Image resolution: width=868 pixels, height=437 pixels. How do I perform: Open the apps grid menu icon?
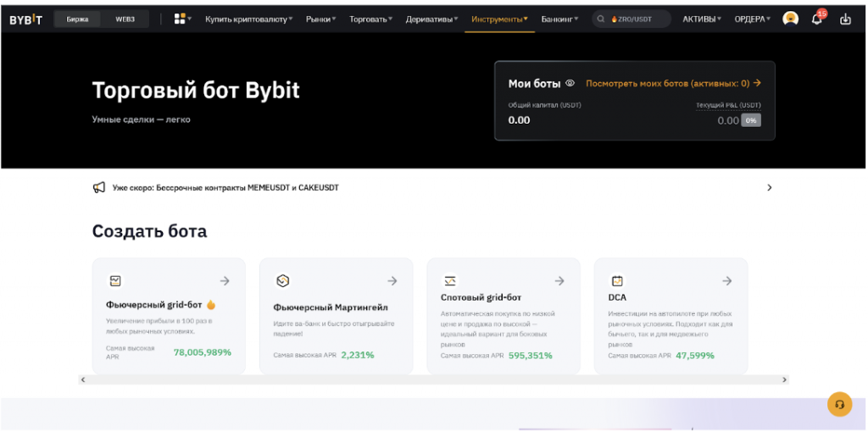(x=180, y=19)
